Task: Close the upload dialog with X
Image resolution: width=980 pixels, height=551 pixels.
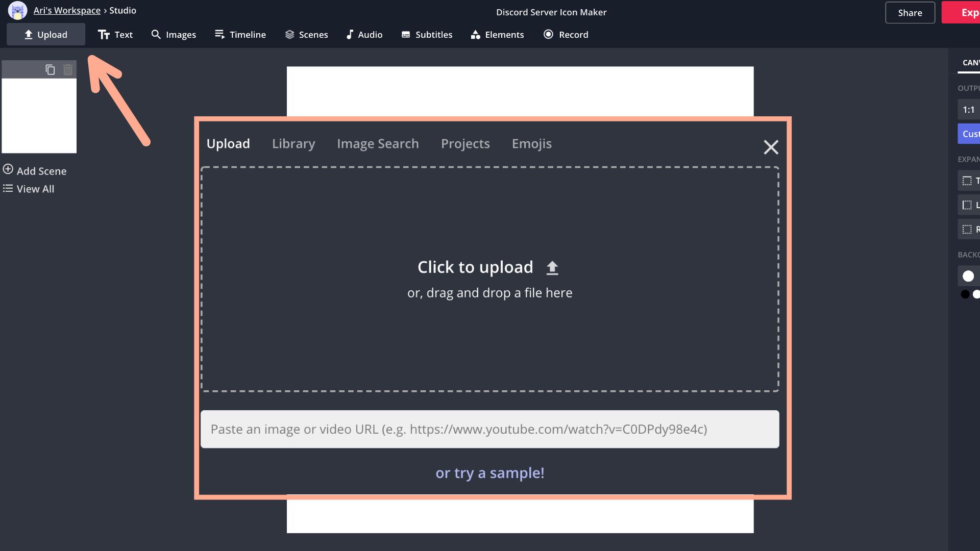Action: tap(771, 147)
